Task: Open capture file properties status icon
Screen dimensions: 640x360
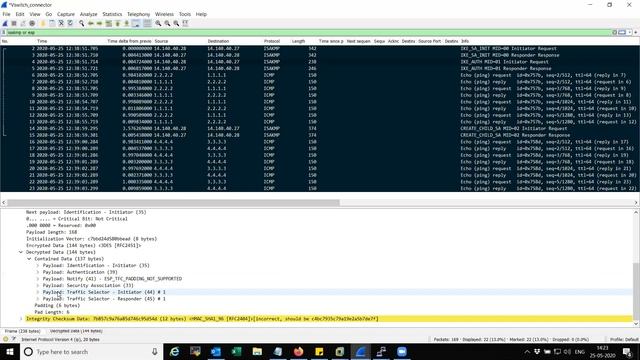Action: [x=13, y=339]
